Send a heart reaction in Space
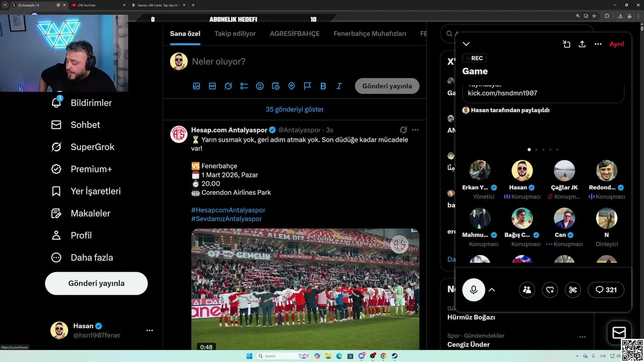This screenshot has width=644, height=362. coord(550,290)
